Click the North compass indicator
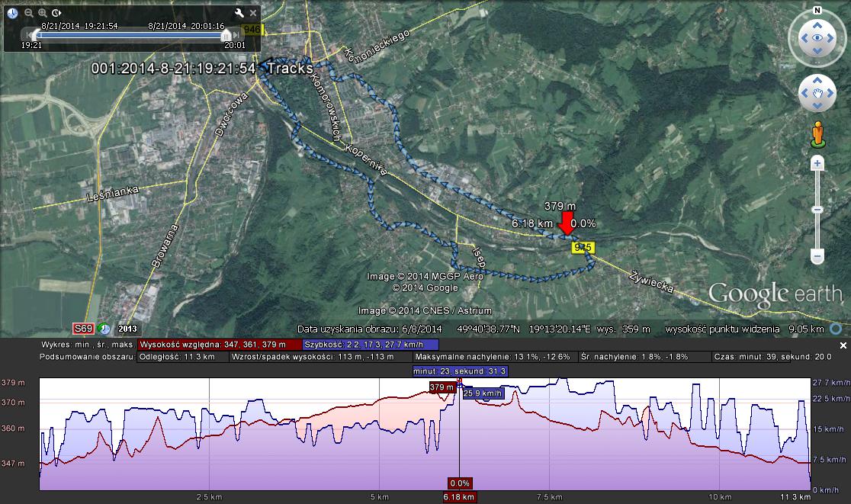The width and height of the screenshot is (851, 504). pos(817,11)
